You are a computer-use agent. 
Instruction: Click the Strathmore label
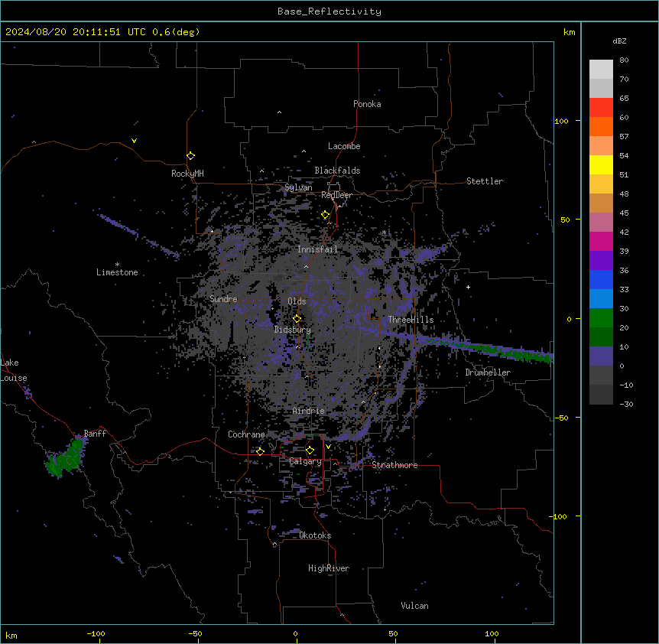[x=394, y=465]
